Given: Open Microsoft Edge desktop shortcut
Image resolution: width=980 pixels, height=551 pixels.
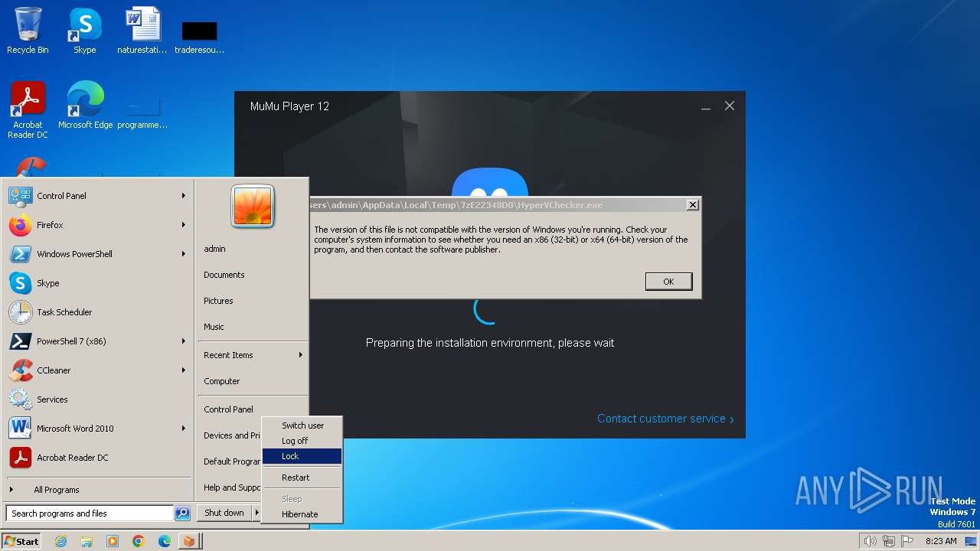Looking at the screenshot, I should click(x=85, y=106).
